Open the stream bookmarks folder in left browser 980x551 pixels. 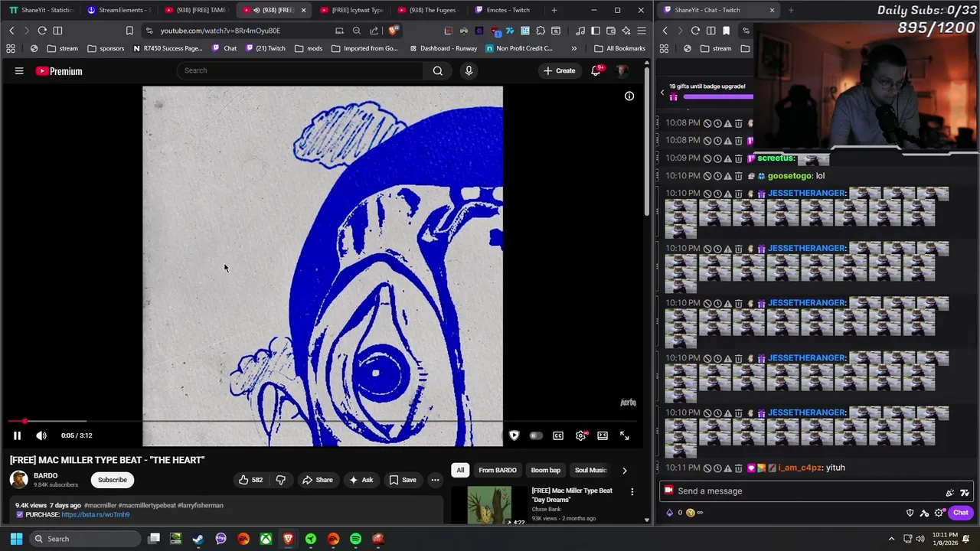coord(62,48)
